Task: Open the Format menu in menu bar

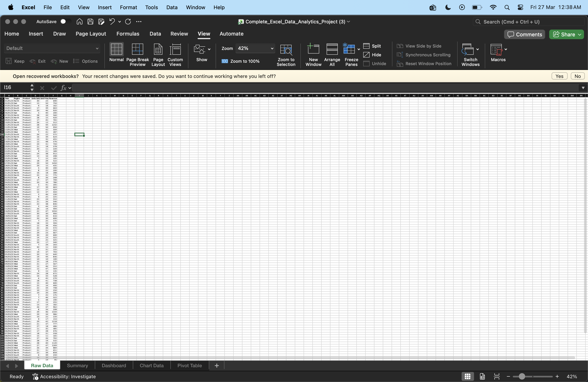Action: coord(128,7)
